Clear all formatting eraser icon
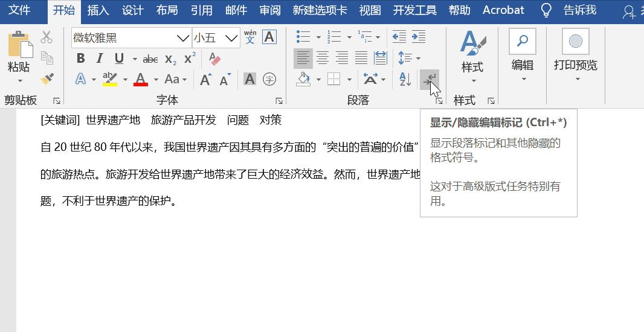 (214, 59)
